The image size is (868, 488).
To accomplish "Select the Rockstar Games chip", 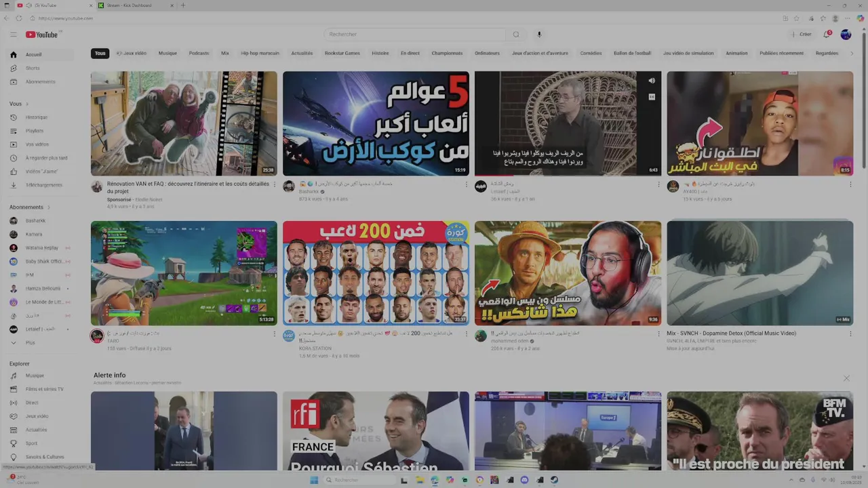I will [342, 53].
